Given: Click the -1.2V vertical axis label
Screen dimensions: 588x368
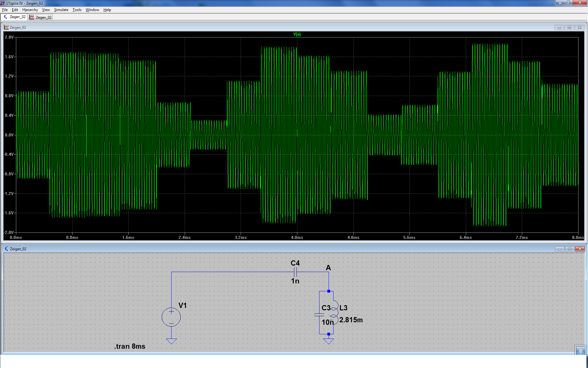Looking at the screenshot, I should tap(9, 194).
